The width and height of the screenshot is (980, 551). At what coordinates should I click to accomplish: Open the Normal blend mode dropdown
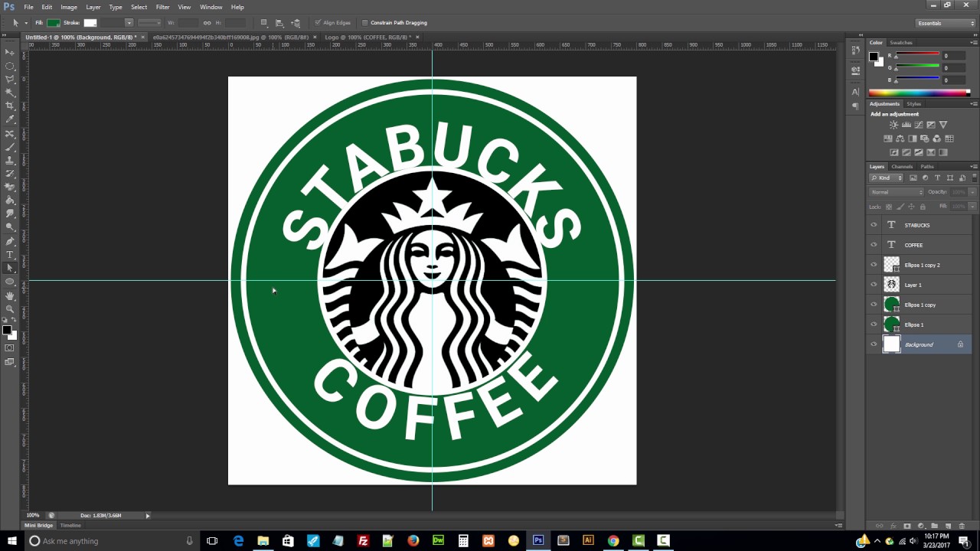[x=897, y=192]
